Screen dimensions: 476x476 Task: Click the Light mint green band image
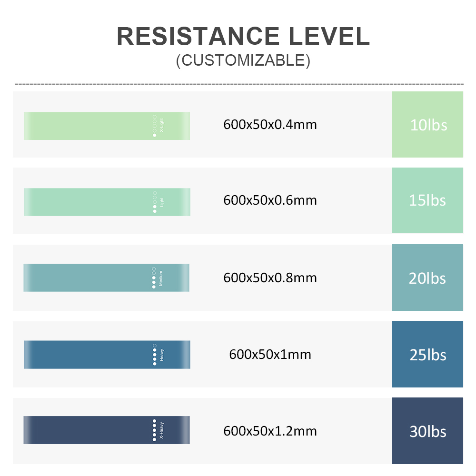pyautogui.click(x=107, y=202)
